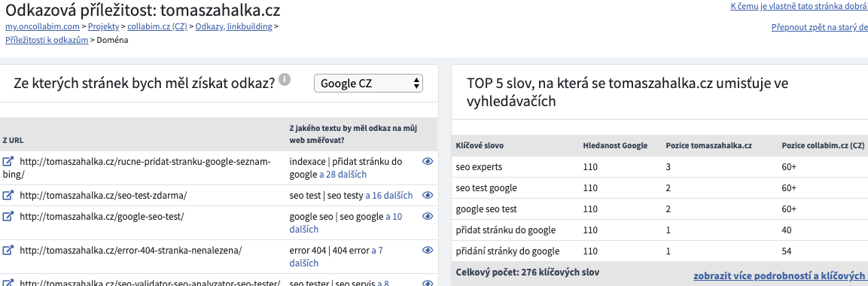Click the seo-test-zdarma URL text
Screen dimensions: 868x286
click(x=103, y=195)
